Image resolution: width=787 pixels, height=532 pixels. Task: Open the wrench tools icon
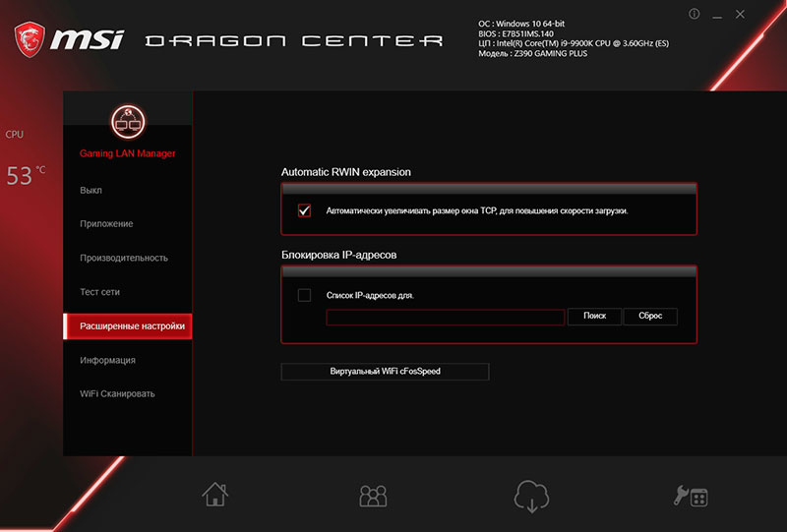691,496
